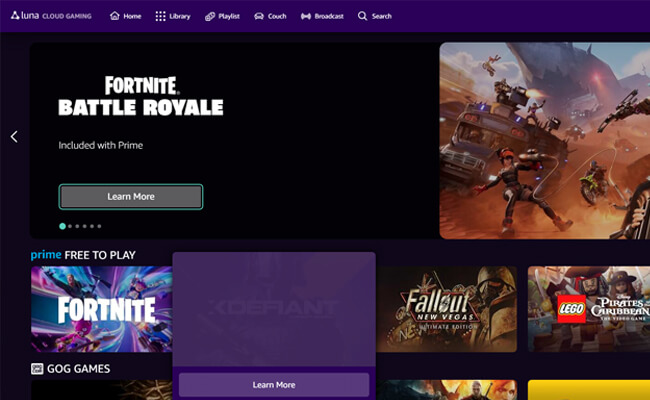Click the Broadcast icon
The width and height of the screenshot is (650, 400).
(306, 16)
